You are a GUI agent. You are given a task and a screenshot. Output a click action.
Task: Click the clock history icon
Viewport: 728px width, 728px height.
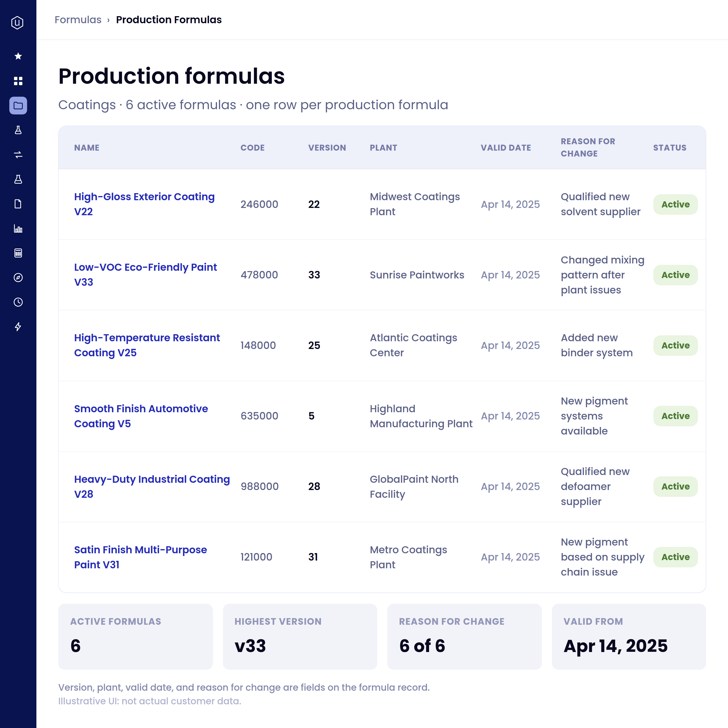click(x=18, y=302)
